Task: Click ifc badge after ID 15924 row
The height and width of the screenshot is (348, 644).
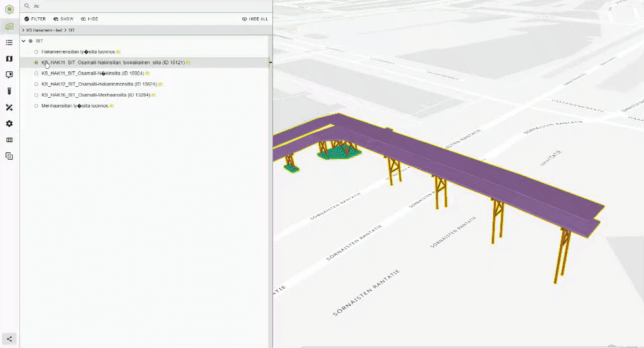Action: point(147,73)
